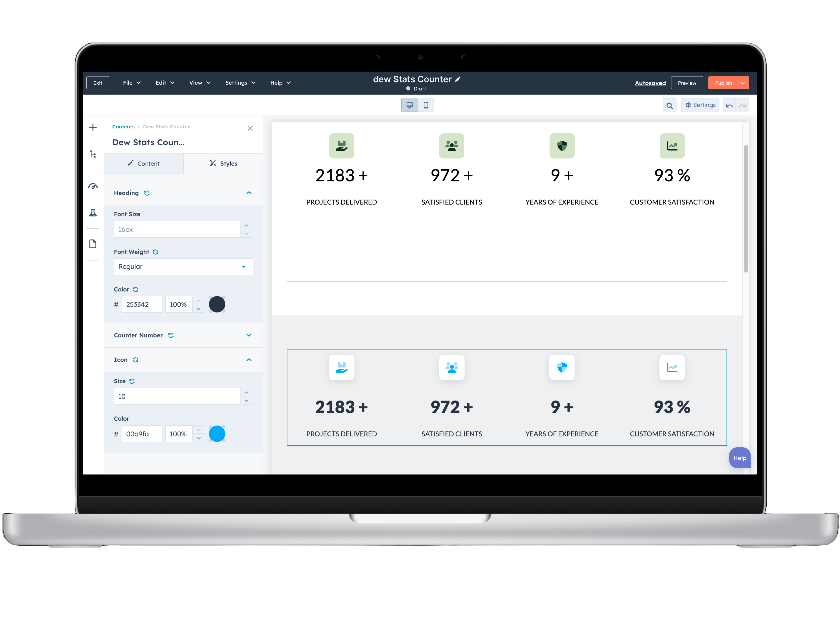Viewport: 840px width, 630px height.
Task: Click the Preview button
Action: click(687, 83)
